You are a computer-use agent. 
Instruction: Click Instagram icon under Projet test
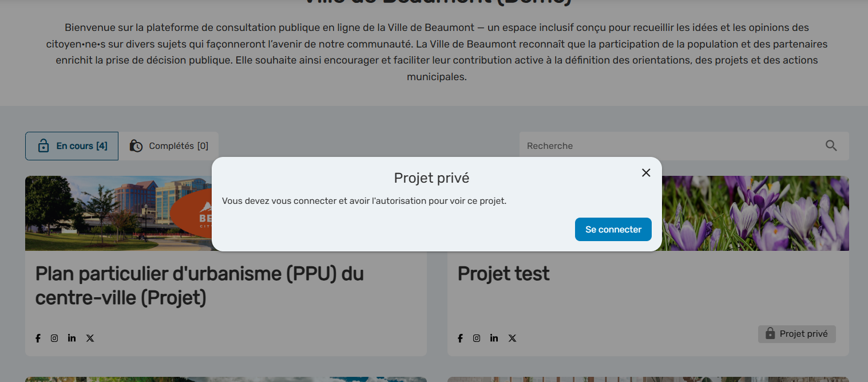point(477,338)
